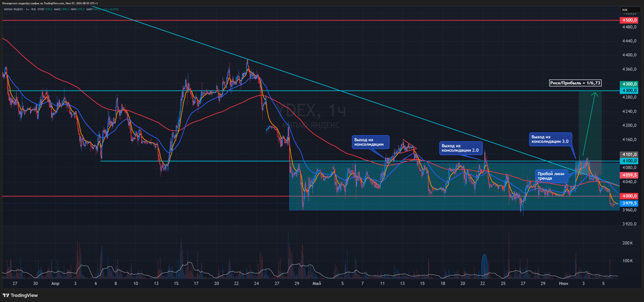The height and width of the screenshot is (302, 644).
Task: Click the 18 date label on the time axis
Action: [443, 283]
